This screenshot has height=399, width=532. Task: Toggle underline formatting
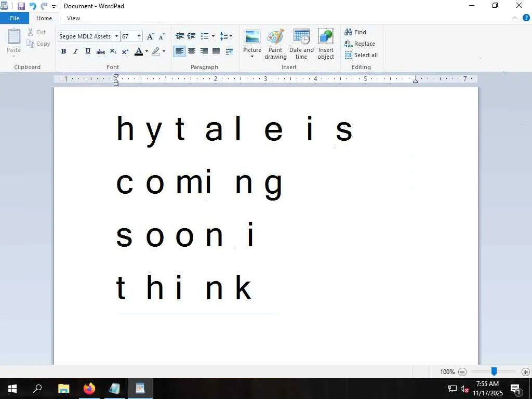tap(88, 51)
